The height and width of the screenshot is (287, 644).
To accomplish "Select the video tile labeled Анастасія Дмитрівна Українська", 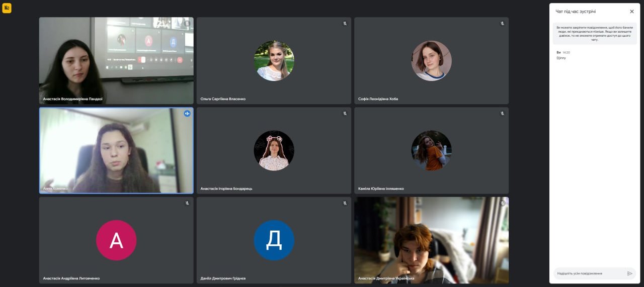I will point(431,240).
